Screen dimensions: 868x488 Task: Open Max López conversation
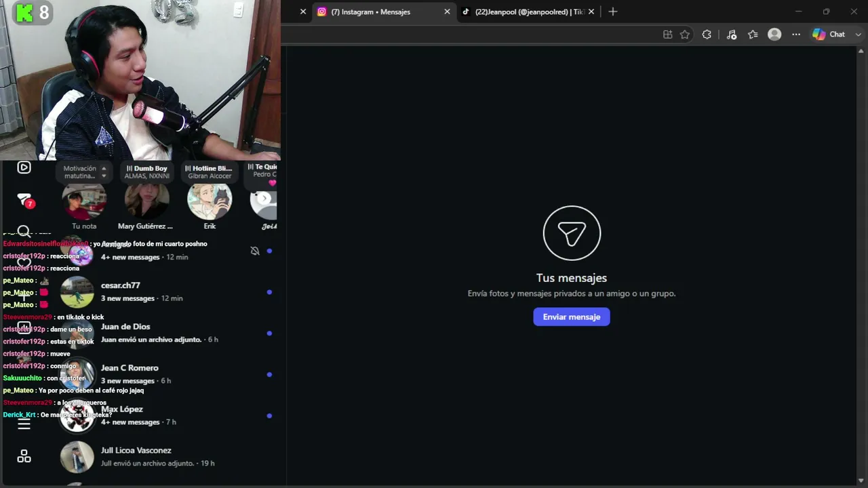tap(168, 415)
